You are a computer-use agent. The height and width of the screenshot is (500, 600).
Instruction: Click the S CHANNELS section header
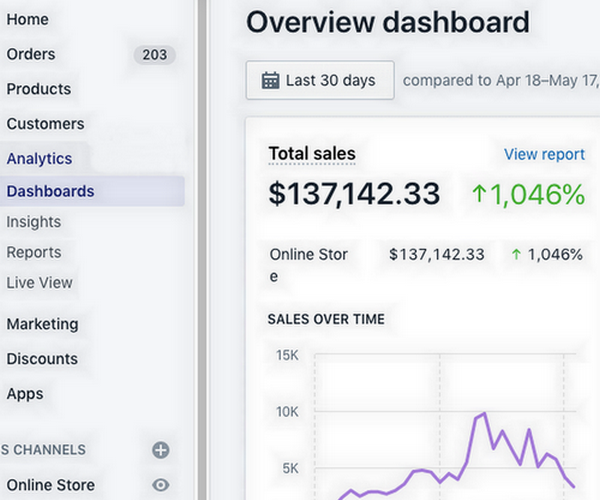tap(43, 450)
